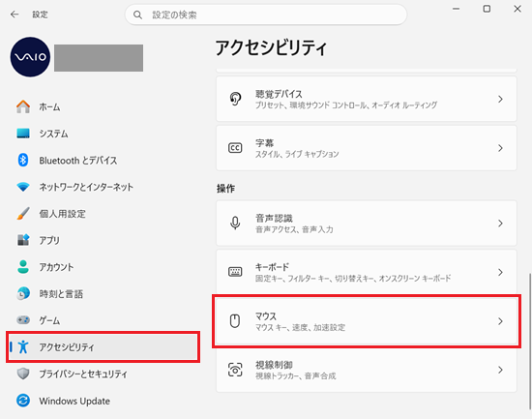Click the VAIO account profile picture
Screen dimensions: 532x419
click(x=30, y=57)
